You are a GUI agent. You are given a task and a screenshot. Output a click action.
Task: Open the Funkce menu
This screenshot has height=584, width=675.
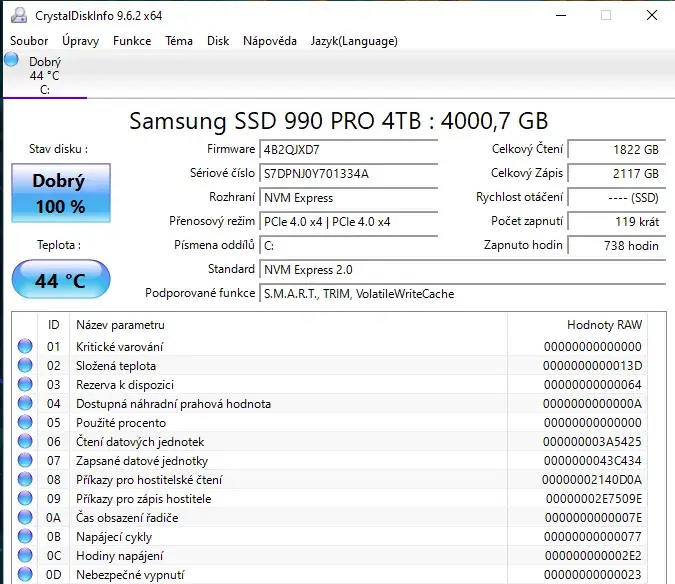click(132, 41)
